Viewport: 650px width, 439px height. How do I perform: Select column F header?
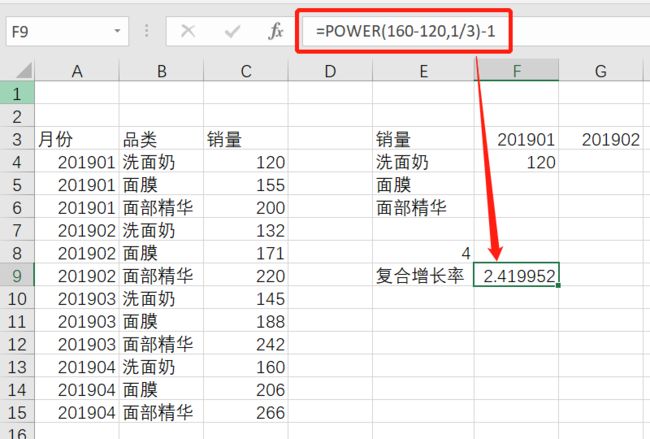point(517,71)
